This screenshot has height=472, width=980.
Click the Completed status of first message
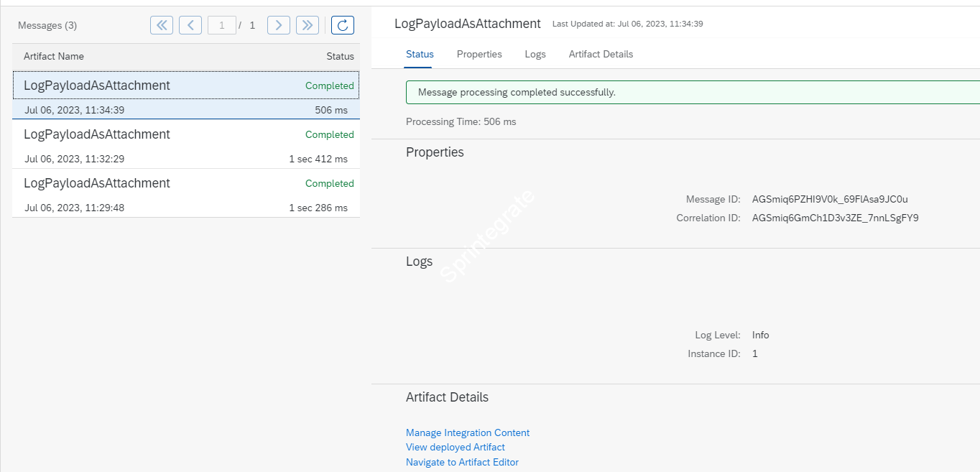(329, 85)
